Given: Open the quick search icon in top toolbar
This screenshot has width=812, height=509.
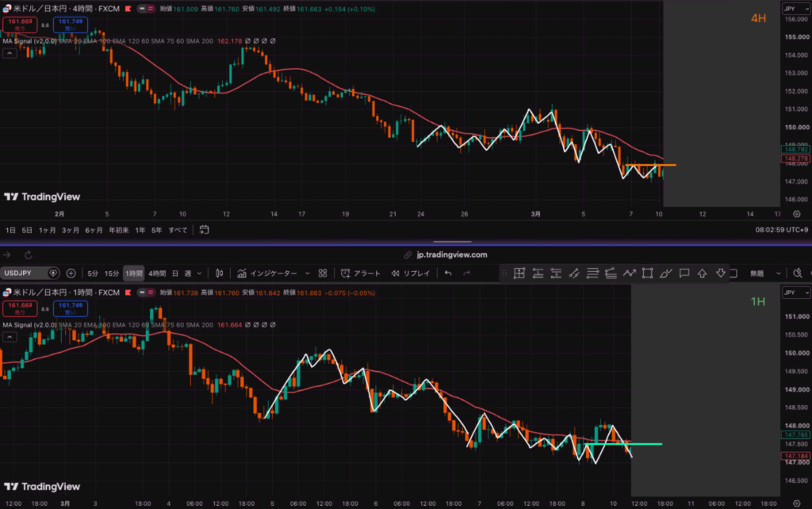Looking at the screenshot, I should pyautogui.click(x=798, y=273).
